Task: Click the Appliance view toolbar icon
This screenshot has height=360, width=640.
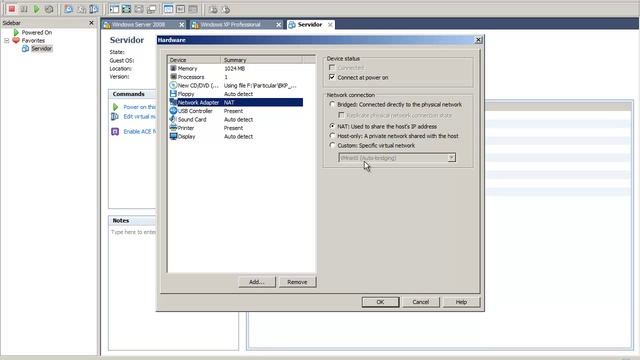Action: click(193, 9)
